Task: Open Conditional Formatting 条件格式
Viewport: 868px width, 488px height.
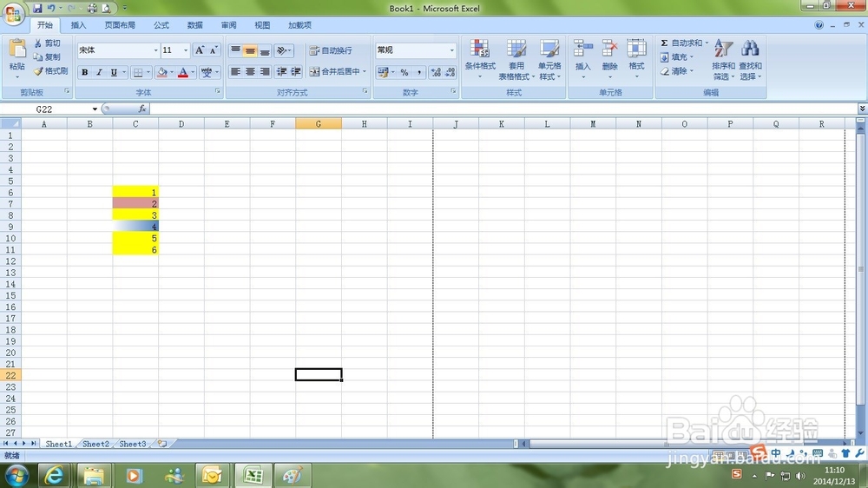Action: [x=480, y=59]
